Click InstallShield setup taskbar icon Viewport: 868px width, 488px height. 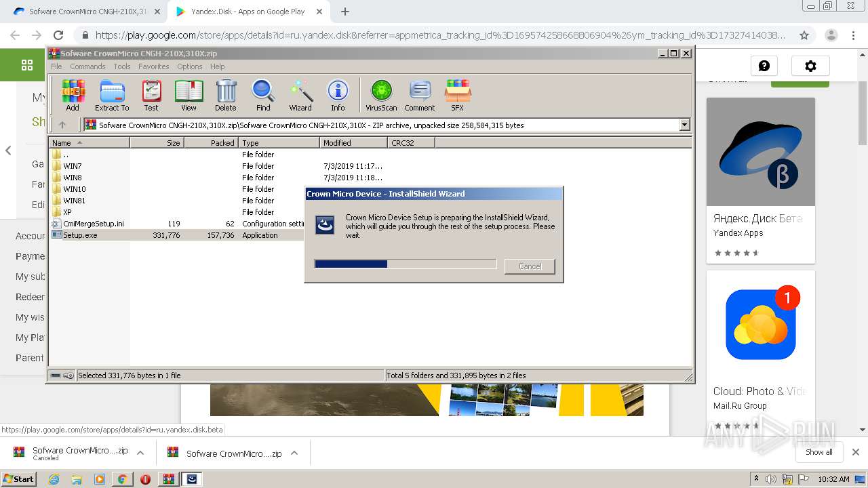(192, 479)
